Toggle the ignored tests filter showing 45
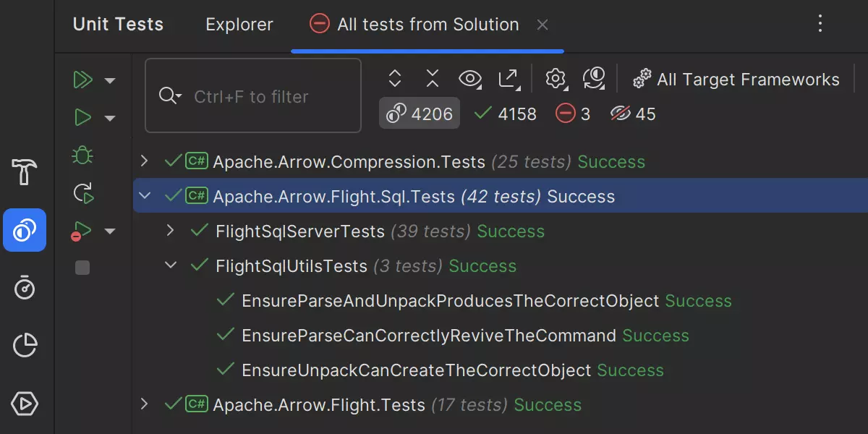 pos(633,114)
